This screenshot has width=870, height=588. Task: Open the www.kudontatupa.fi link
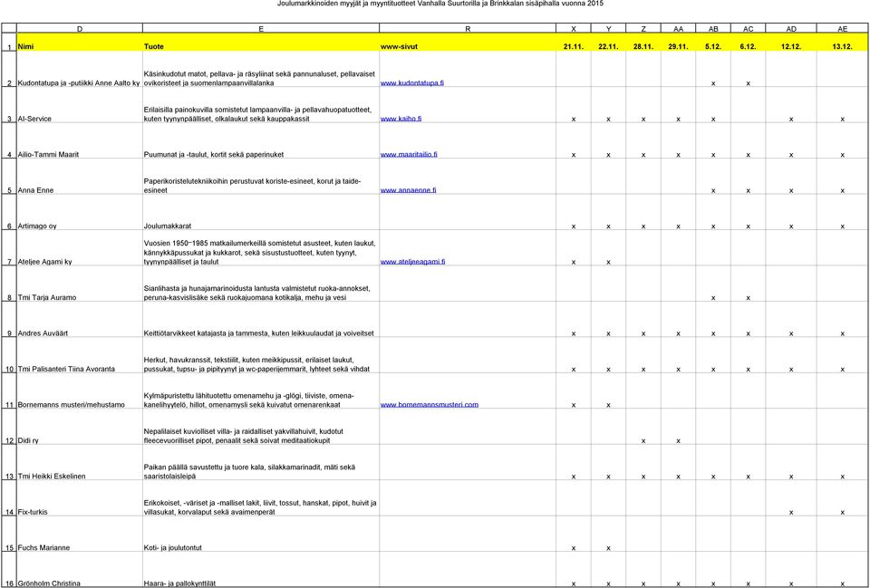coord(411,83)
